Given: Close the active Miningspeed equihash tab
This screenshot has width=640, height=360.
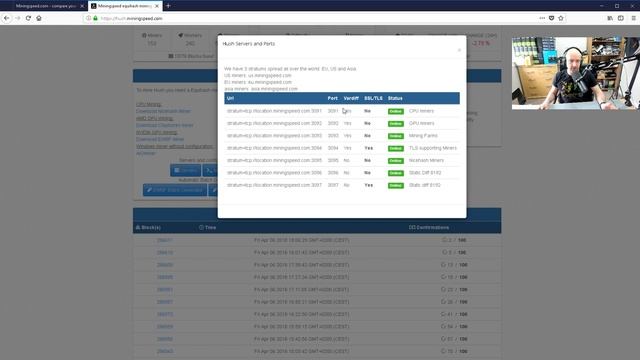Looking at the screenshot, I should (157, 6).
